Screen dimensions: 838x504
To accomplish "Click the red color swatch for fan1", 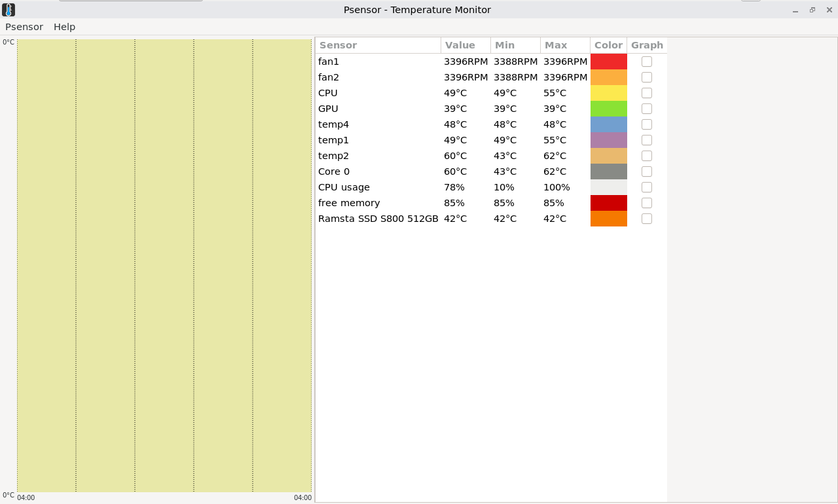I will [608, 62].
